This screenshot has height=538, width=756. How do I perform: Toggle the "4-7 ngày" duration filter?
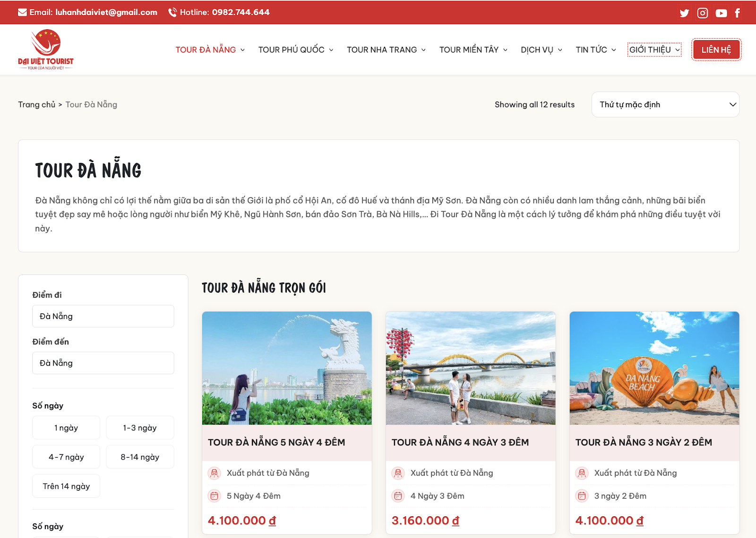(x=66, y=457)
